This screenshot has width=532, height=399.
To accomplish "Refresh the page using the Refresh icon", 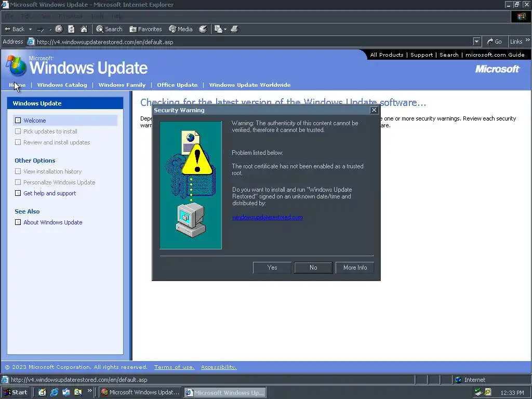I will 71,29.
